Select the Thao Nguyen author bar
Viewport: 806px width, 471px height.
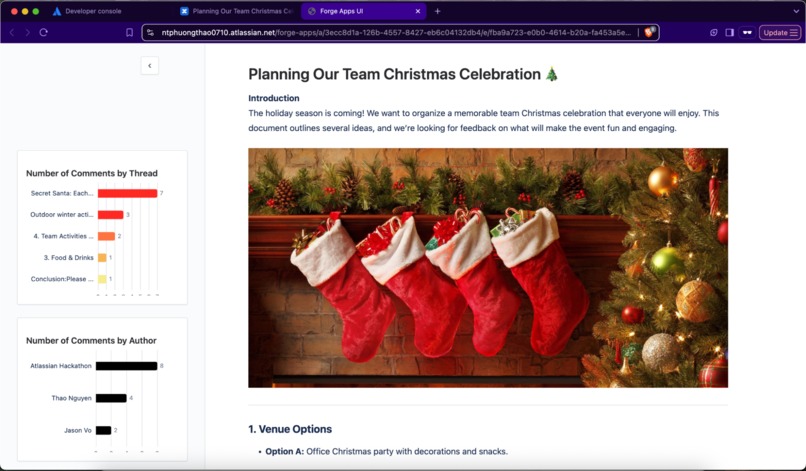[111, 398]
